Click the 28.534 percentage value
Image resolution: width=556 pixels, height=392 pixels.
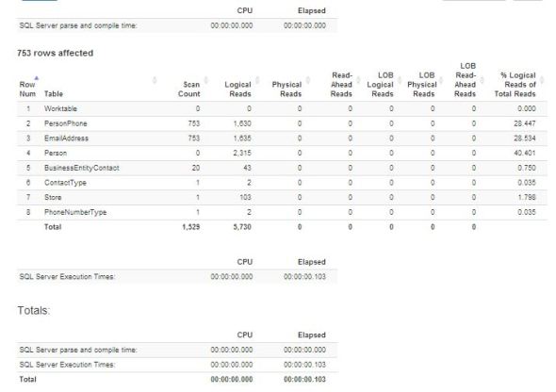(x=525, y=139)
